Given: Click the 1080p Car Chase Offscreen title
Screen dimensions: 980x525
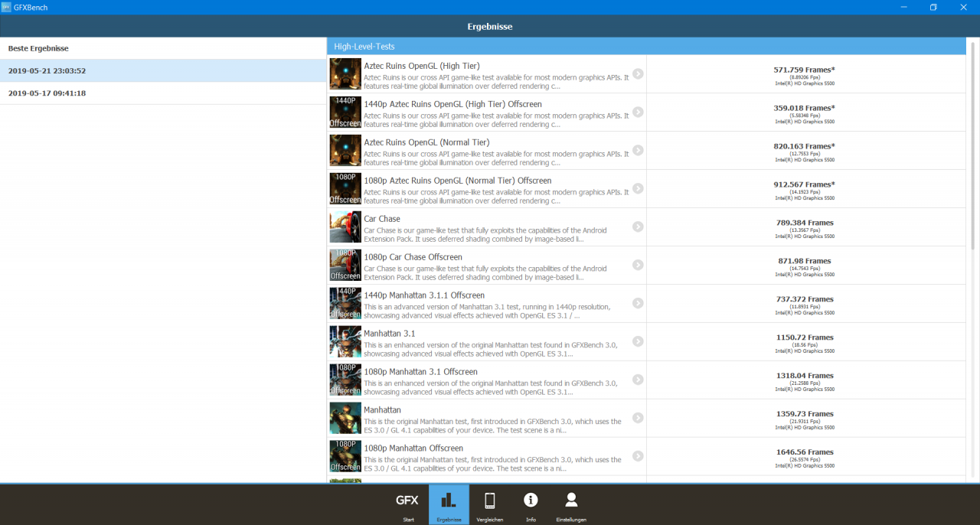Looking at the screenshot, I should pos(413,257).
